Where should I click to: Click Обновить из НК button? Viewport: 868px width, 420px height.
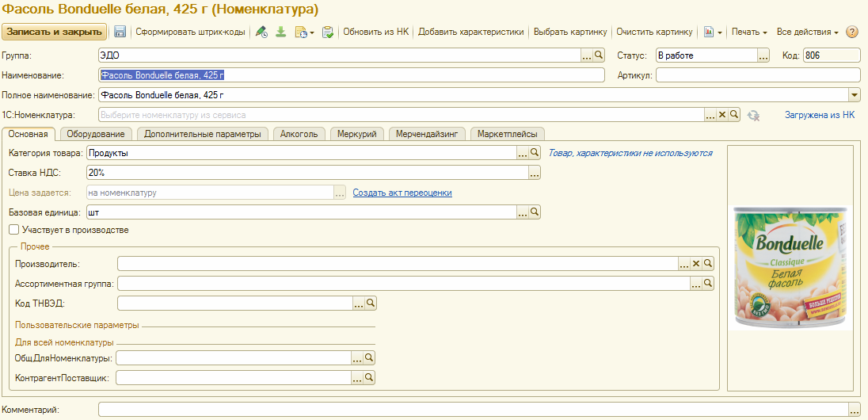pyautogui.click(x=376, y=32)
